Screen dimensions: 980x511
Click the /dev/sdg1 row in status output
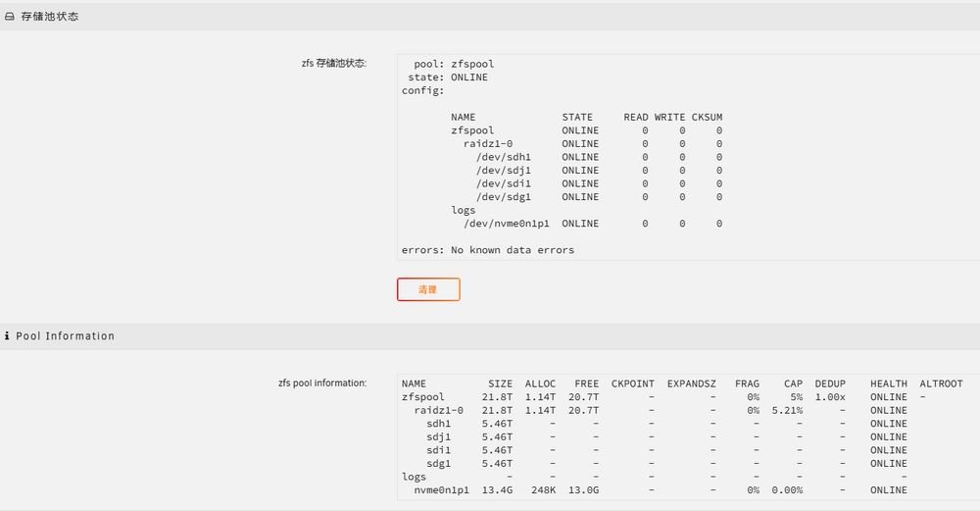click(x=599, y=196)
